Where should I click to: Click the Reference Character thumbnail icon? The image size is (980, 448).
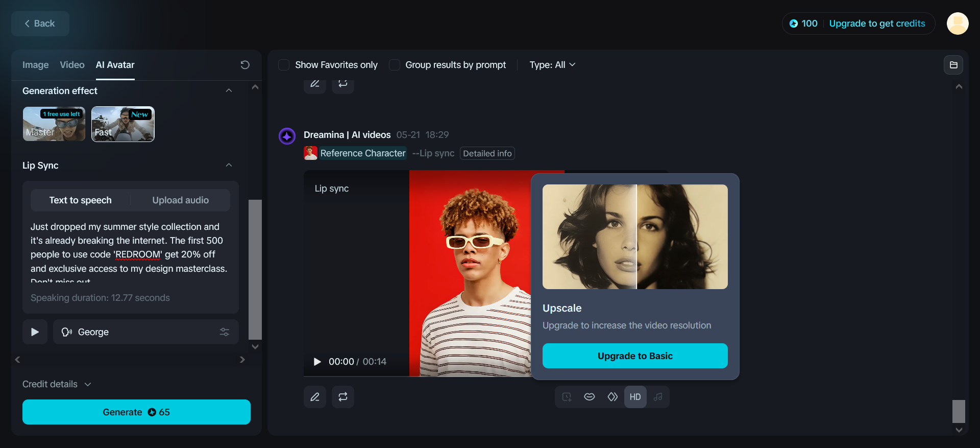[x=310, y=153]
